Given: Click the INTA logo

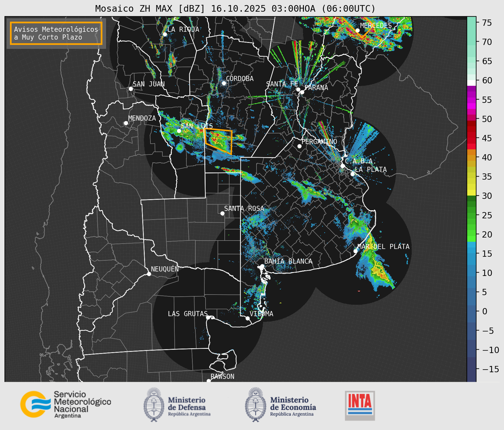Looking at the screenshot, I should click(x=360, y=405).
